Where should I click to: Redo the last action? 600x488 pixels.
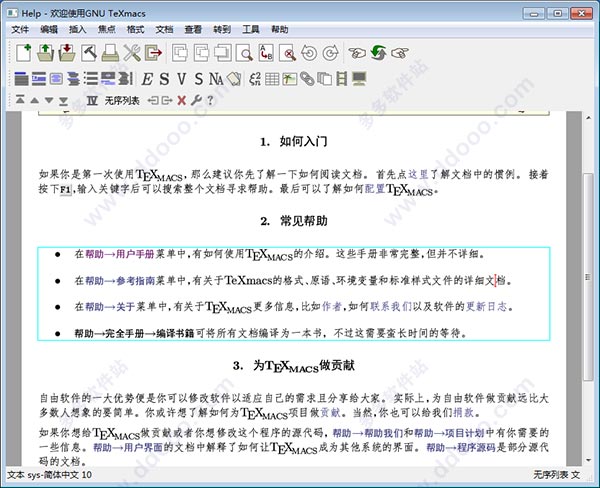(331, 53)
